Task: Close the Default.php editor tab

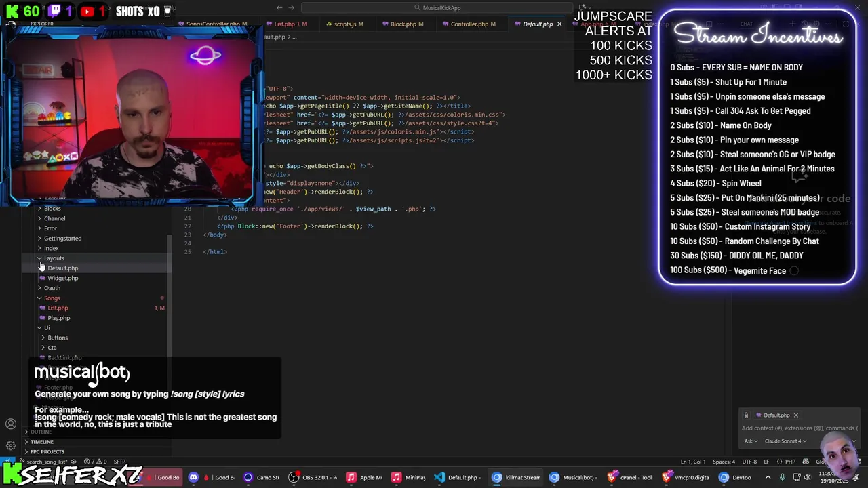Action: click(559, 24)
